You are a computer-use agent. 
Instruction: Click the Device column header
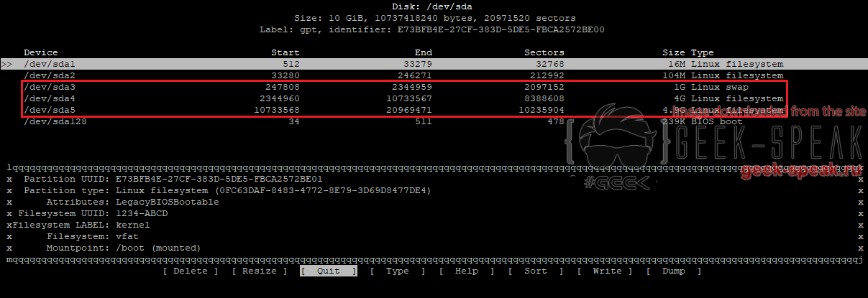click(41, 52)
